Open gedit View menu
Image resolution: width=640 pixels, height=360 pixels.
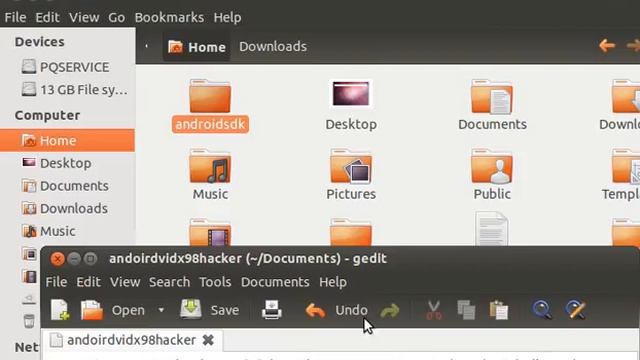[x=125, y=282]
